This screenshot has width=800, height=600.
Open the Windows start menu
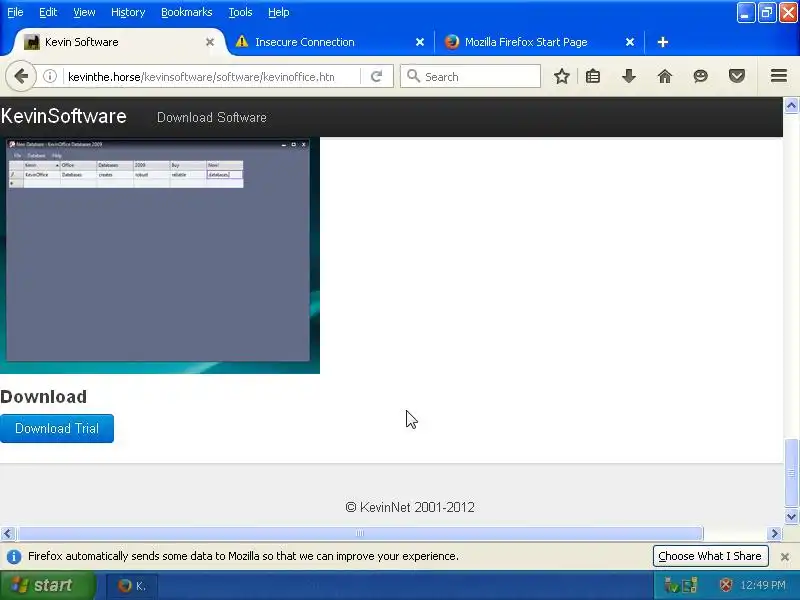click(47, 585)
